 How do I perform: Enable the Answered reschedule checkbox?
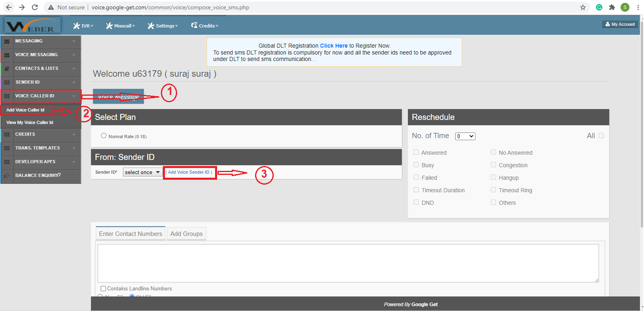pyautogui.click(x=416, y=152)
